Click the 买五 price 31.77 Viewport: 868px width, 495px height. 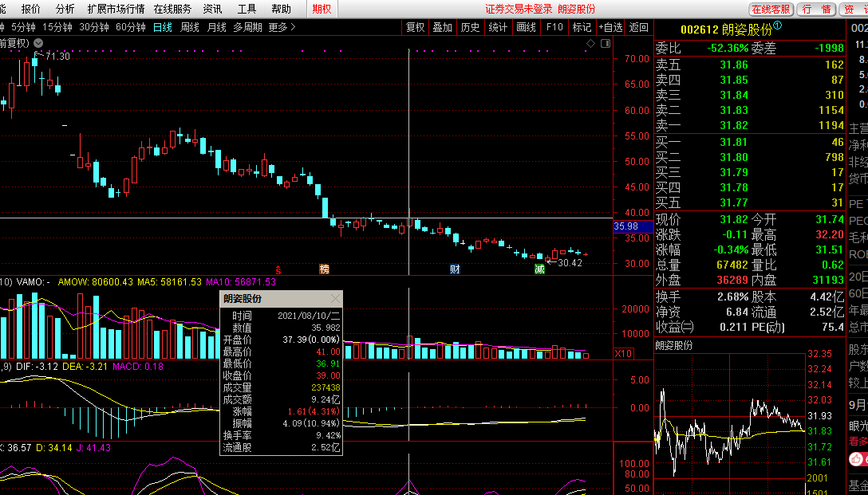coord(734,203)
